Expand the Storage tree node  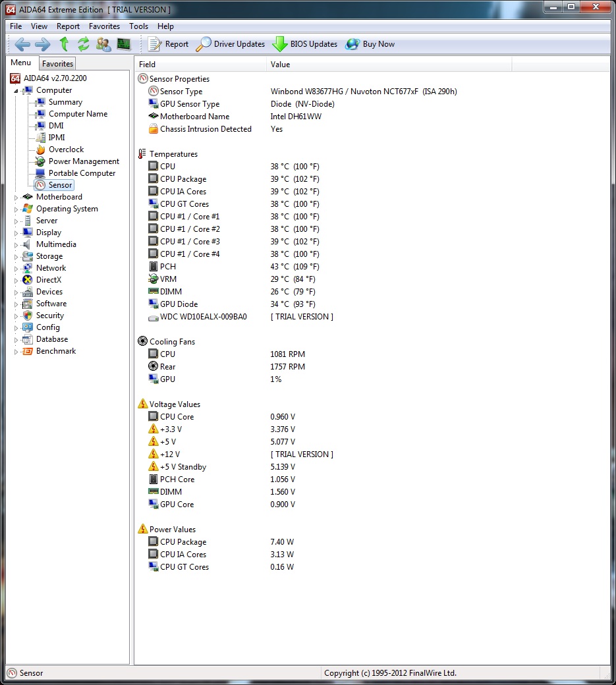pyautogui.click(x=17, y=256)
